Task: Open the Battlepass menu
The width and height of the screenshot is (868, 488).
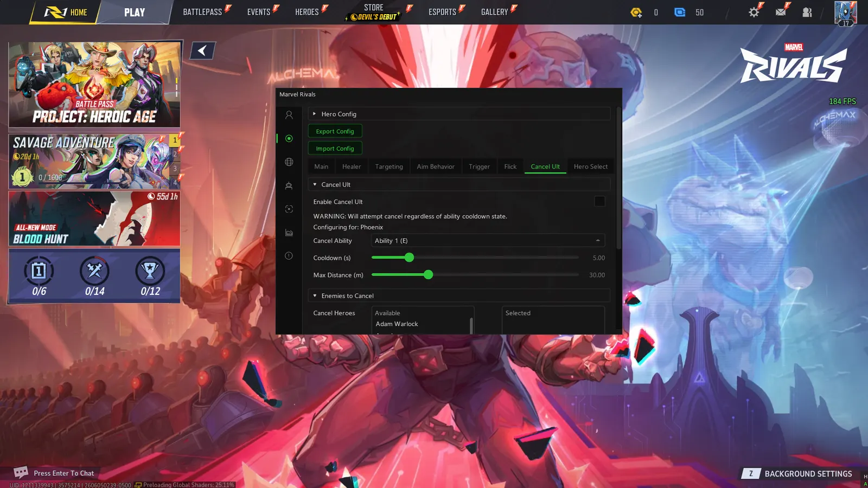Action: coord(203,12)
